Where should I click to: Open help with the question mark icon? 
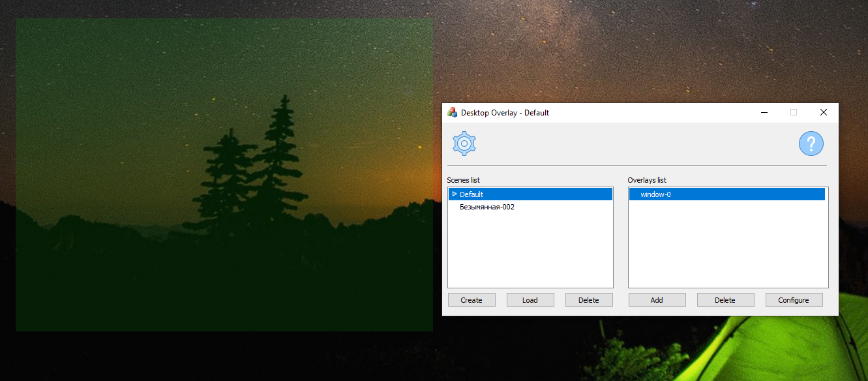(811, 143)
